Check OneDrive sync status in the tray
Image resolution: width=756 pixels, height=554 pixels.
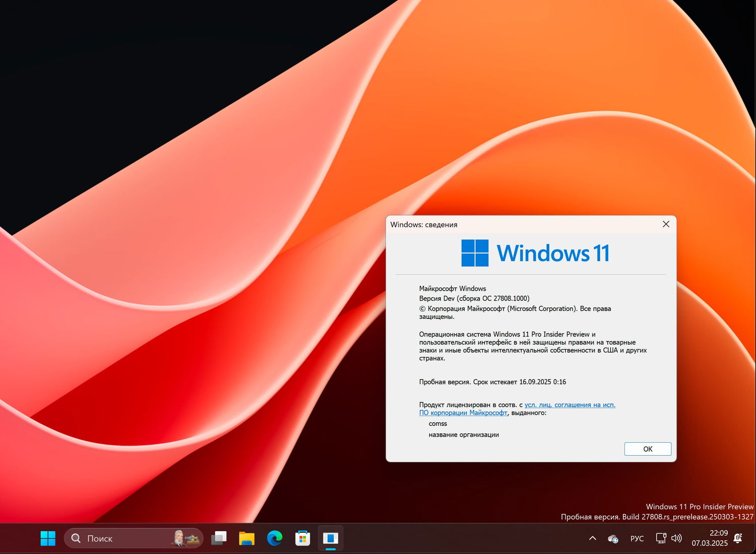(x=612, y=538)
